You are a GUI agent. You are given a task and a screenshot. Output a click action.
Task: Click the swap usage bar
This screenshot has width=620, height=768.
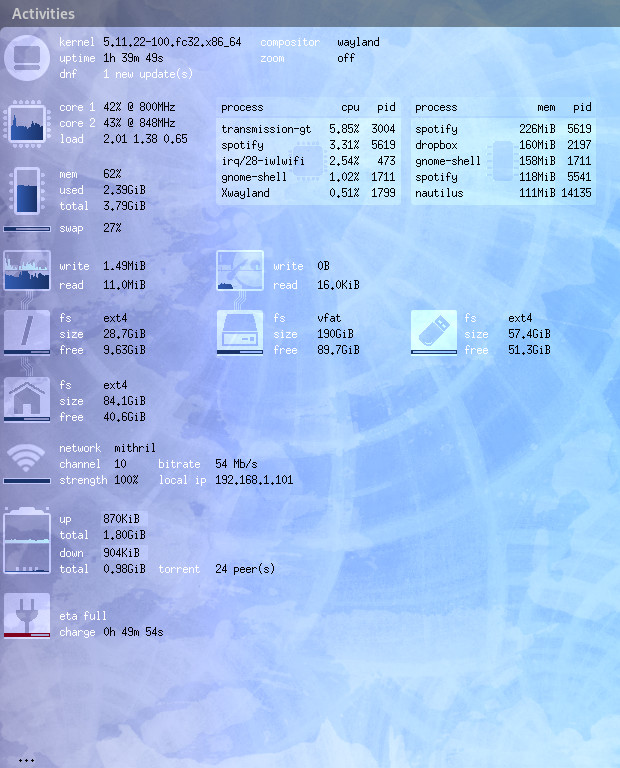(x=27, y=229)
